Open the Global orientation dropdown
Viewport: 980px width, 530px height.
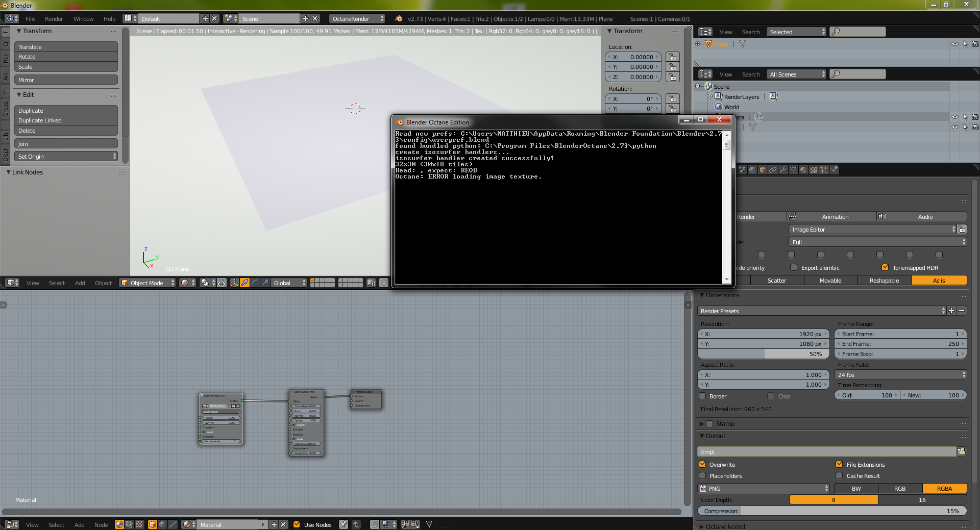[x=289, y=283]
